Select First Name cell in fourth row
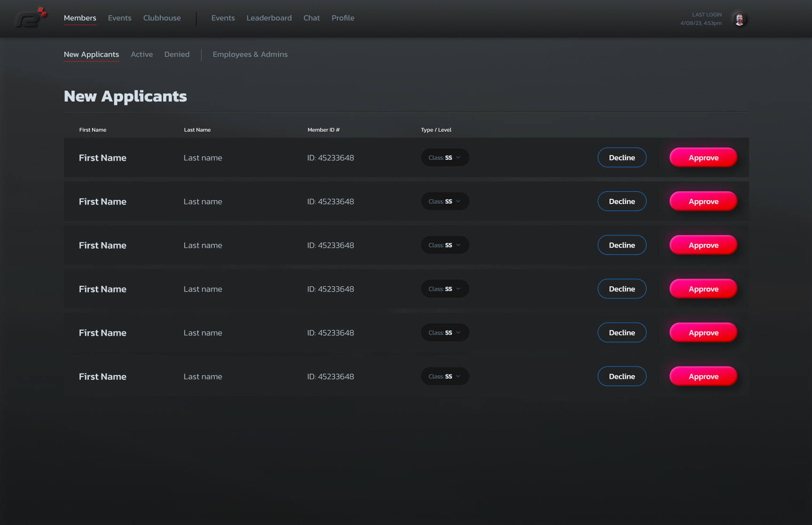 tap(103, 289)
